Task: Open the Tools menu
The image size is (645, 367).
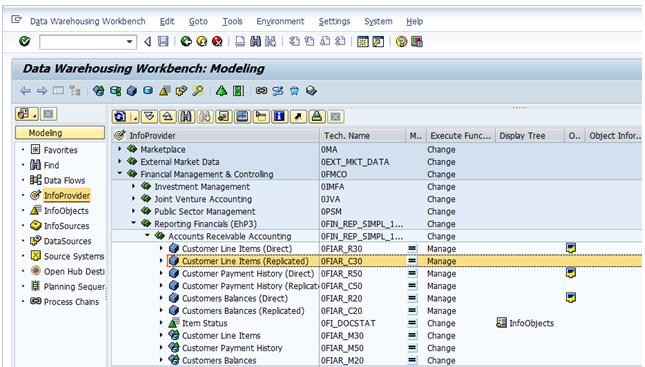Action: 232,21
